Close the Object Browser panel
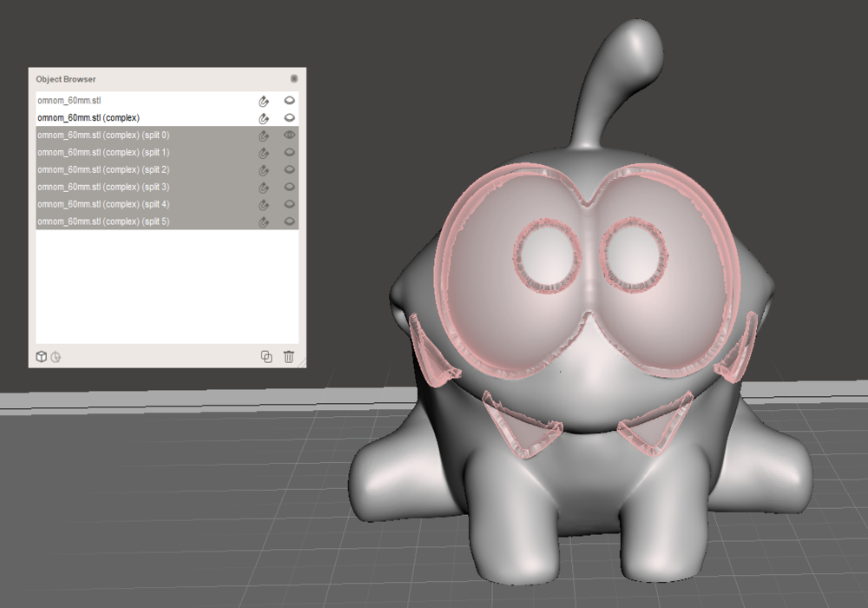The image size is (868, 608). pos(294,79)
